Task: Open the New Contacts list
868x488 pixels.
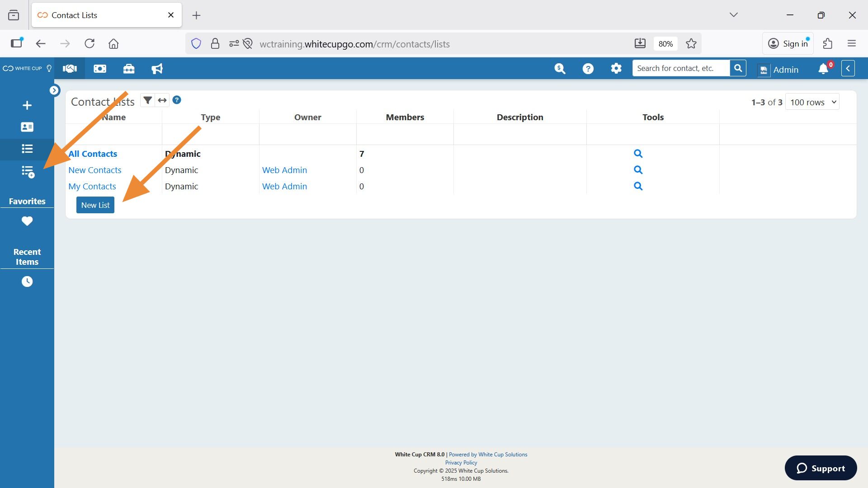Action: 95,170
